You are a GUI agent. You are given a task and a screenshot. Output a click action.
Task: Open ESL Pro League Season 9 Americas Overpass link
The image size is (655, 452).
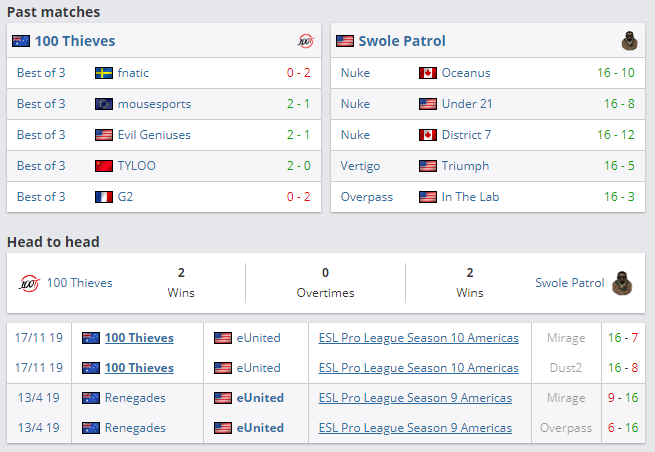(x=415, y=428)
